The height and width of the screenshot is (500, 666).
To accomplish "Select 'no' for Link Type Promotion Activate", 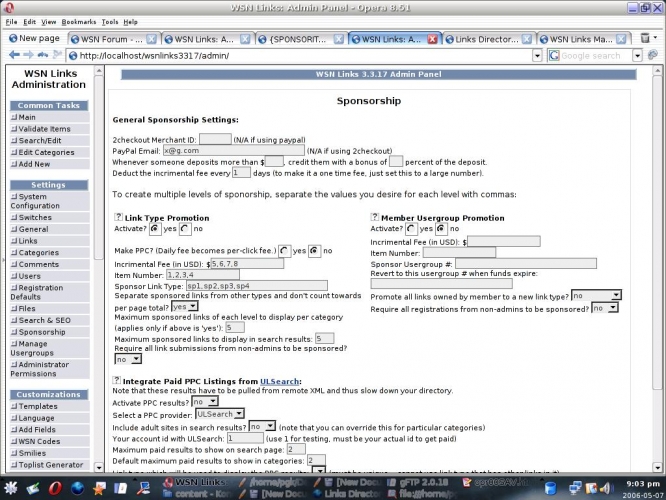I will coord(184,229).
